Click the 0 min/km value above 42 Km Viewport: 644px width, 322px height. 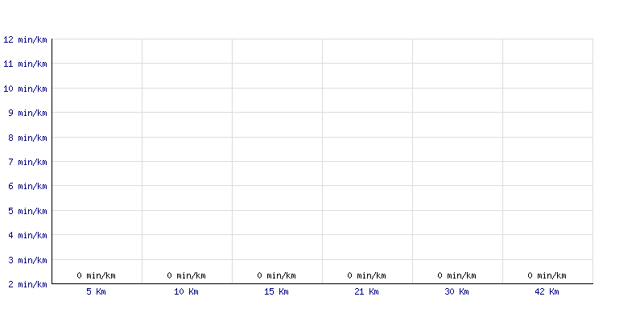pos(547,275)
